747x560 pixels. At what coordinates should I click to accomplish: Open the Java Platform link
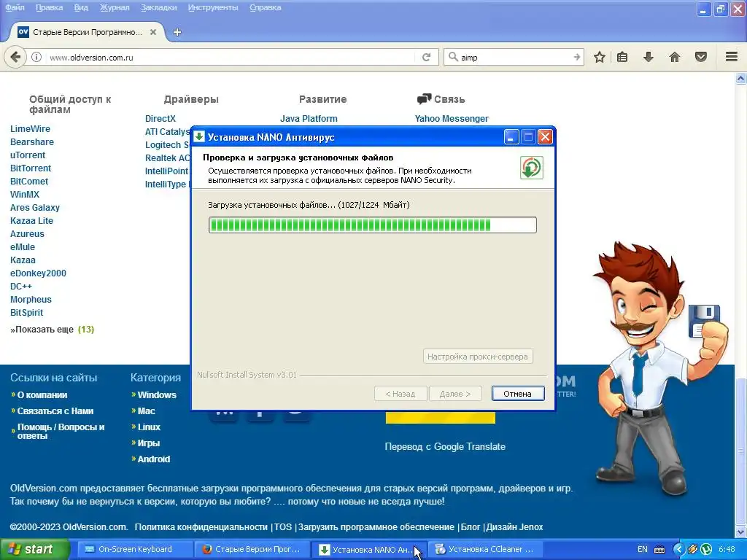(309, 119)
